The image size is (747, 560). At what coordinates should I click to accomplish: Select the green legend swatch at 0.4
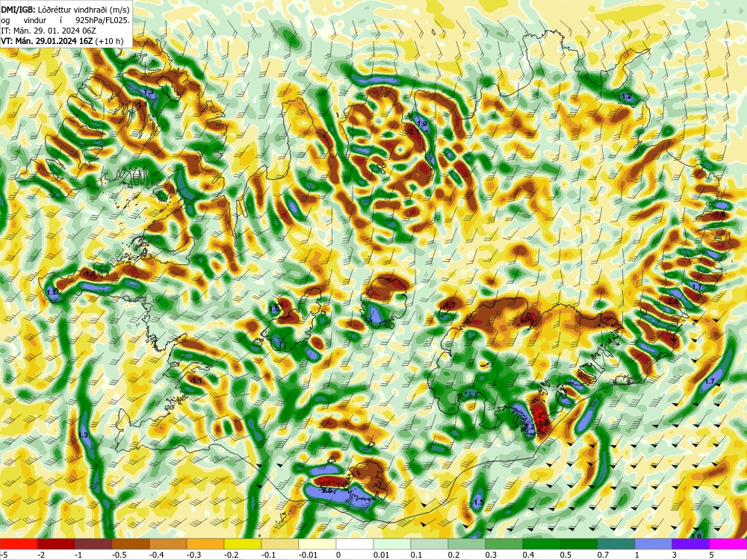tap(542, 544)
